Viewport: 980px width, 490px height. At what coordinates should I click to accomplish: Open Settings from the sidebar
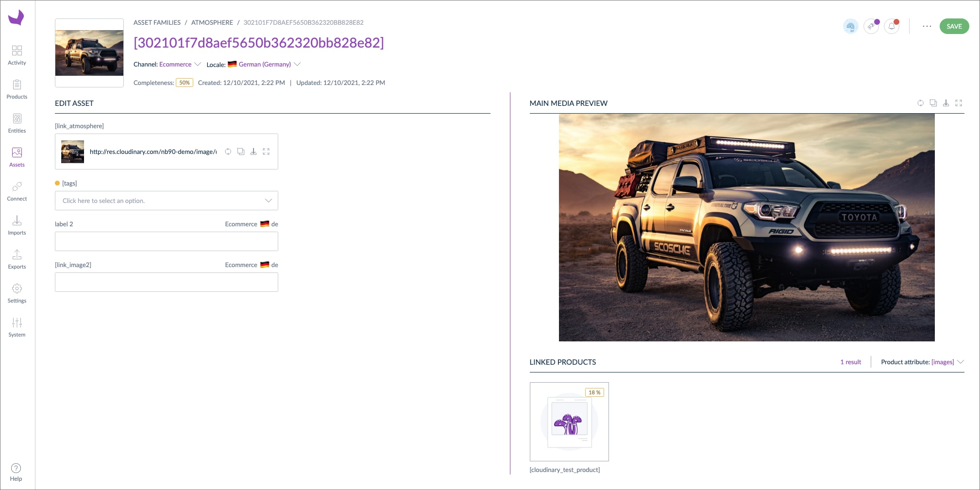[x=17, y=293]
